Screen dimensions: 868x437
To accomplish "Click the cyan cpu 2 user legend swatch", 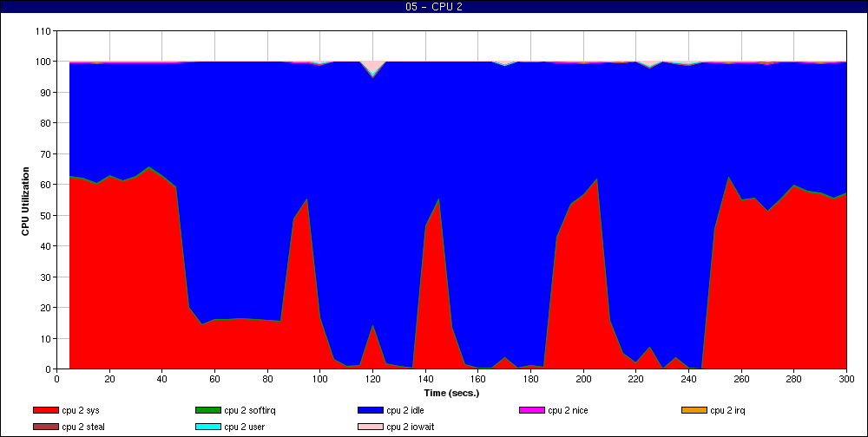I will [x=207, y=427].
